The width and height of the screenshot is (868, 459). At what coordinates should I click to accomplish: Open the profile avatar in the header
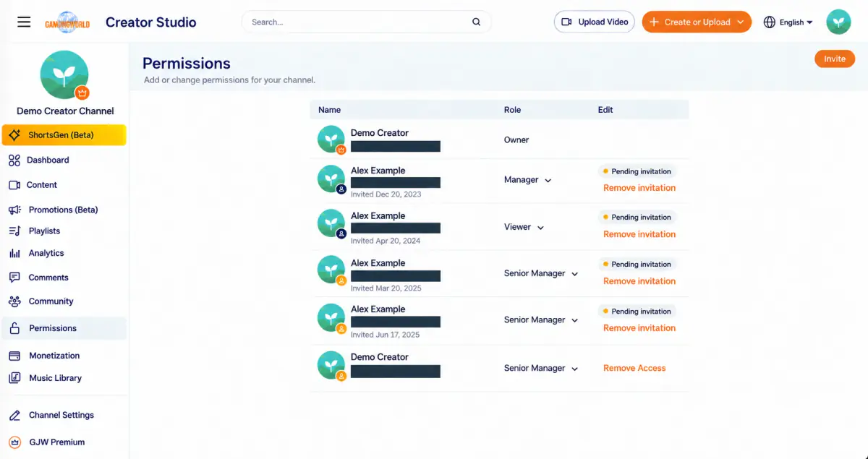click(838, 22)
